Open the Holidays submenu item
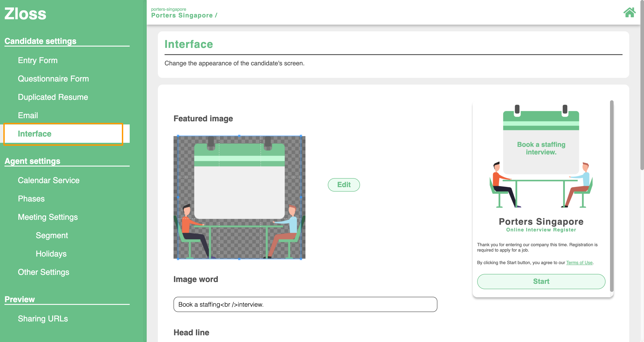The height and width of the screenshot is (342, 644). [51, 254]
